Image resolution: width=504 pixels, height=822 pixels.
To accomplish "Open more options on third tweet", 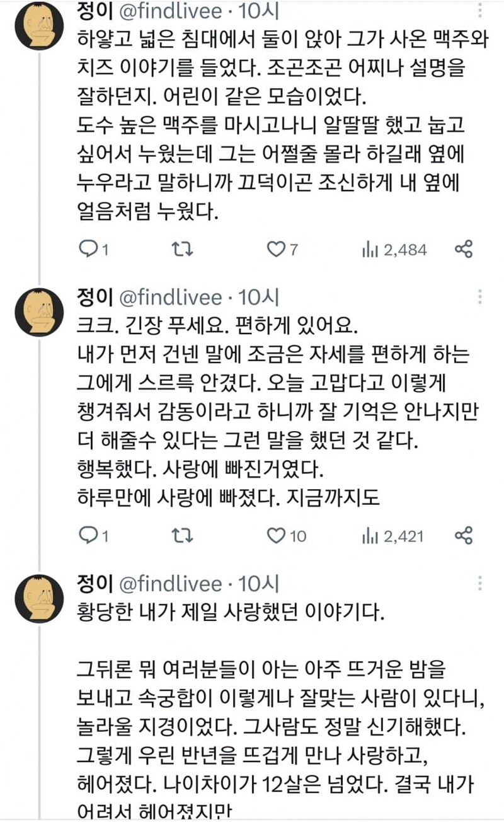I will pyautogui.click(x=481, y=584).
